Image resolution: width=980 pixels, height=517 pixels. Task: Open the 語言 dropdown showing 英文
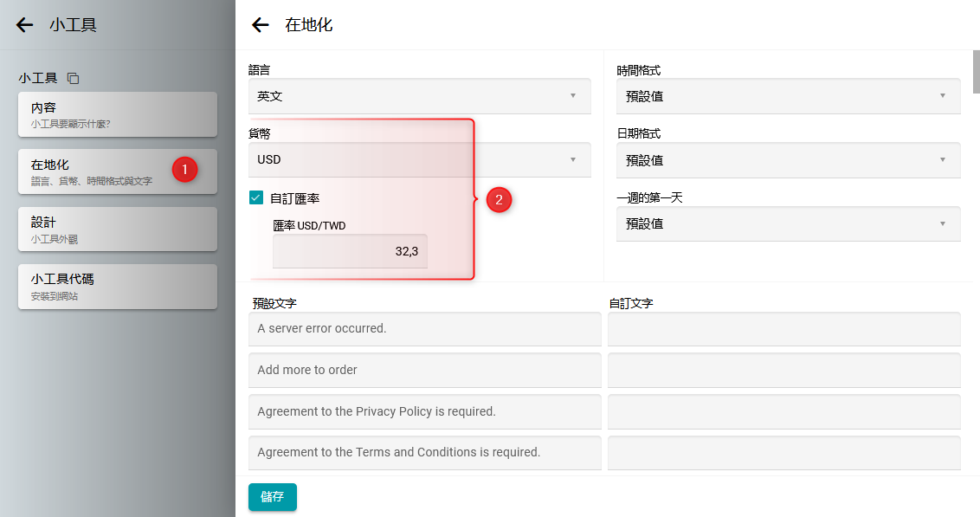[419, 96]
